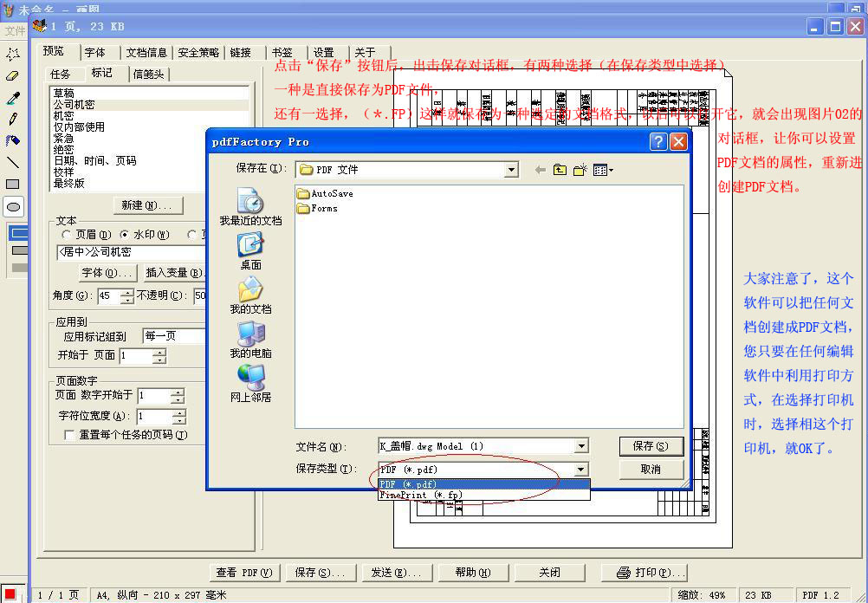Screen dimensions: 868x603
Task: Open 桌面 in the places bar
Action: pos(250,251)
